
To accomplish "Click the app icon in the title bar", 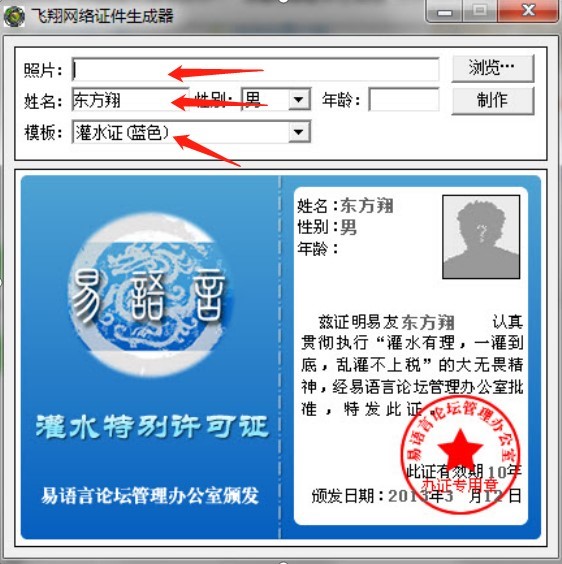I will coord(14,16).
